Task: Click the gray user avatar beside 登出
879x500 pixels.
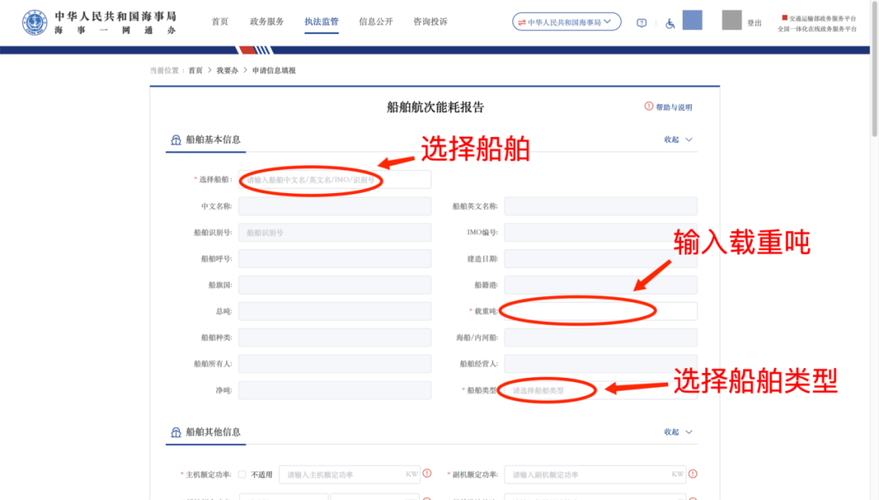Action: 732,20
